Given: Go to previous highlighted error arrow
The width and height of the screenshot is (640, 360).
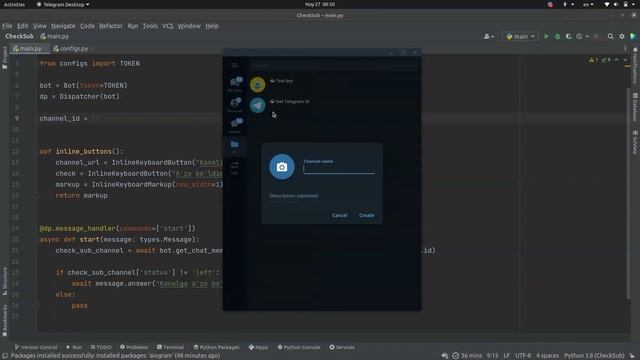Looking at the screenshot, I should 616,60.
